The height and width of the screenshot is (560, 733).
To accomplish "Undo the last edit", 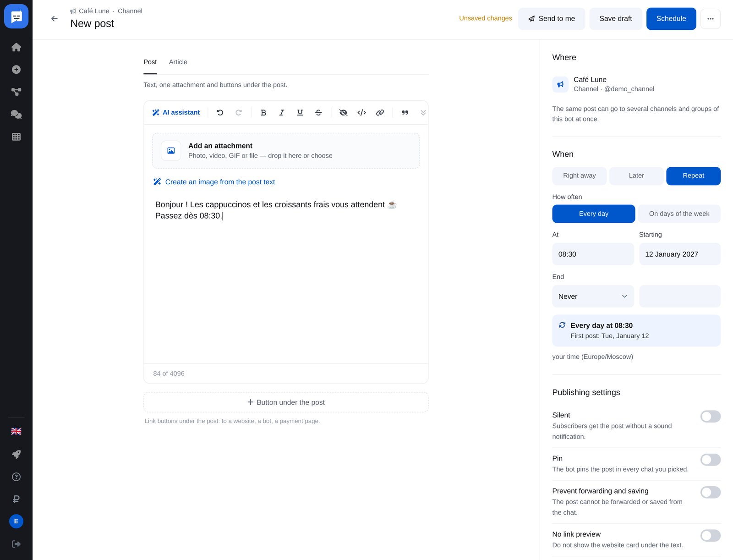I will pyautogui.click(x=220, y=112).
